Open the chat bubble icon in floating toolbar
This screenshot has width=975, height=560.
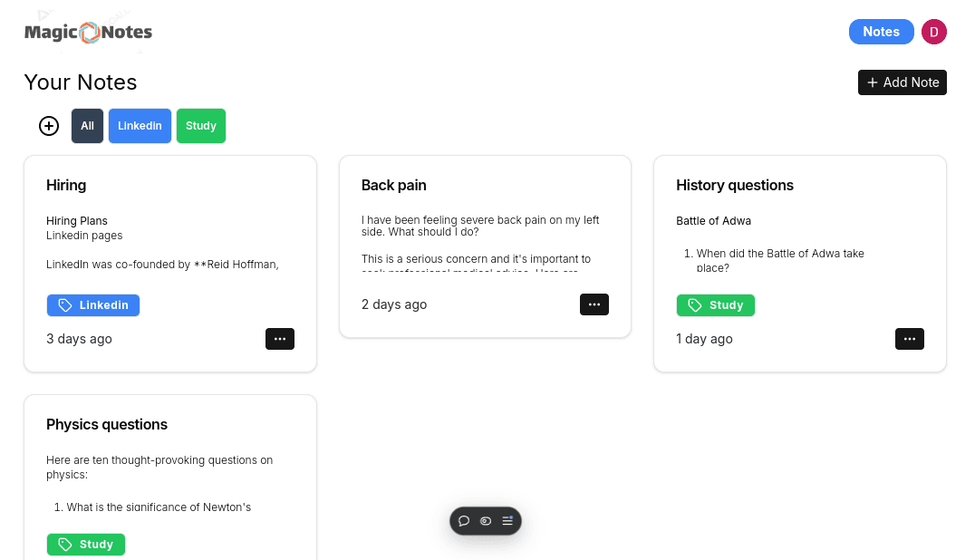[464, 521]
